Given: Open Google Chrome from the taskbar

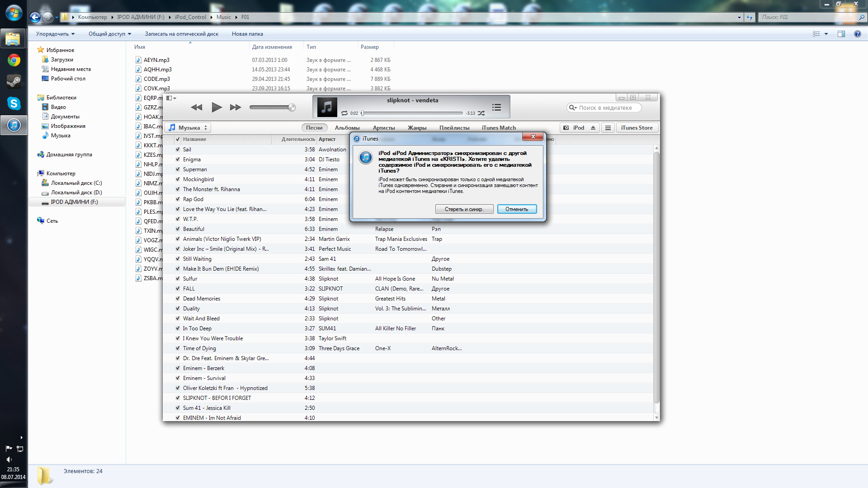Looking at the screenshot, I should tap(14, 60).
